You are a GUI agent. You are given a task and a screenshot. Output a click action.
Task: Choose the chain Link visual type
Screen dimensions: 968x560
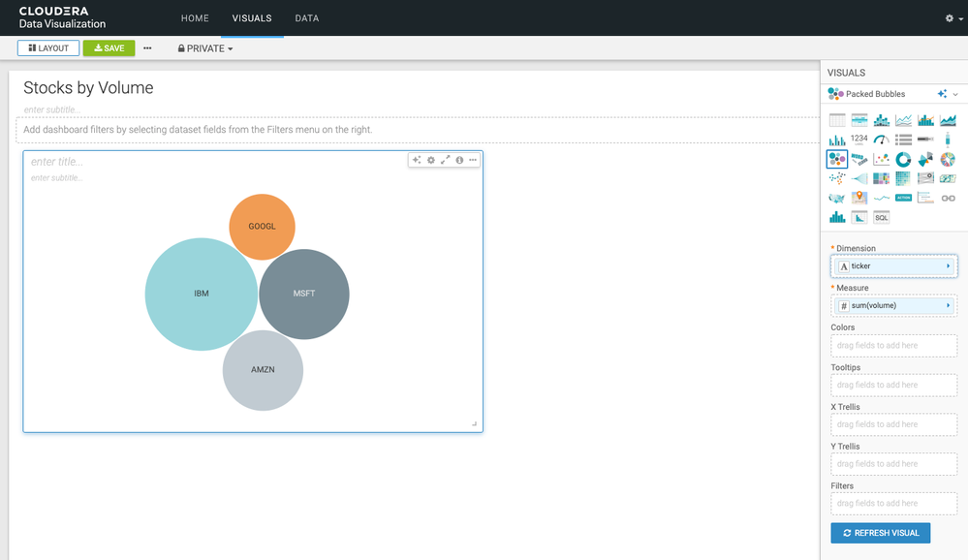(949, 199)
